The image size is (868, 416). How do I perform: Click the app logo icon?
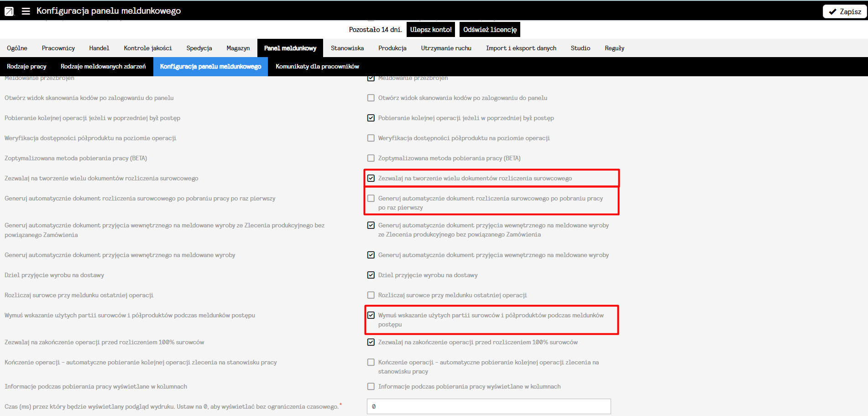[x=9, y=11]
